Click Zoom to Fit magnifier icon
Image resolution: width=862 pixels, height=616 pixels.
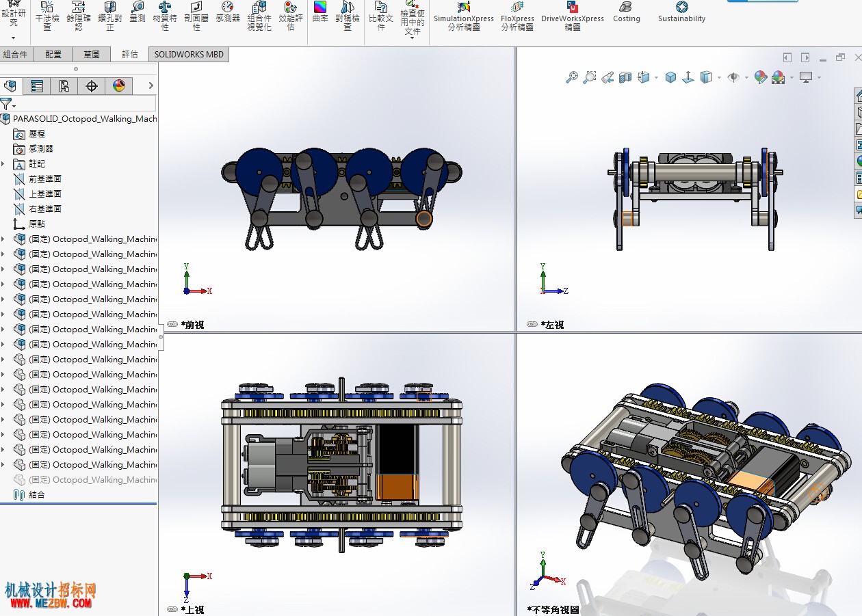click(x=572, y=77)
